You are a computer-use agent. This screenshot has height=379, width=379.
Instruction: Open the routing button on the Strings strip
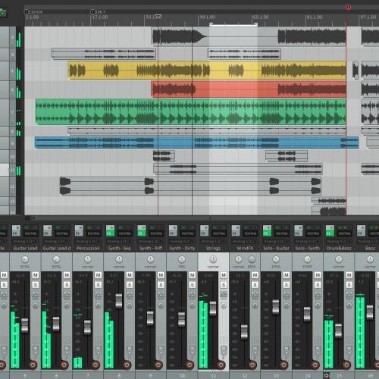[219, 233]
